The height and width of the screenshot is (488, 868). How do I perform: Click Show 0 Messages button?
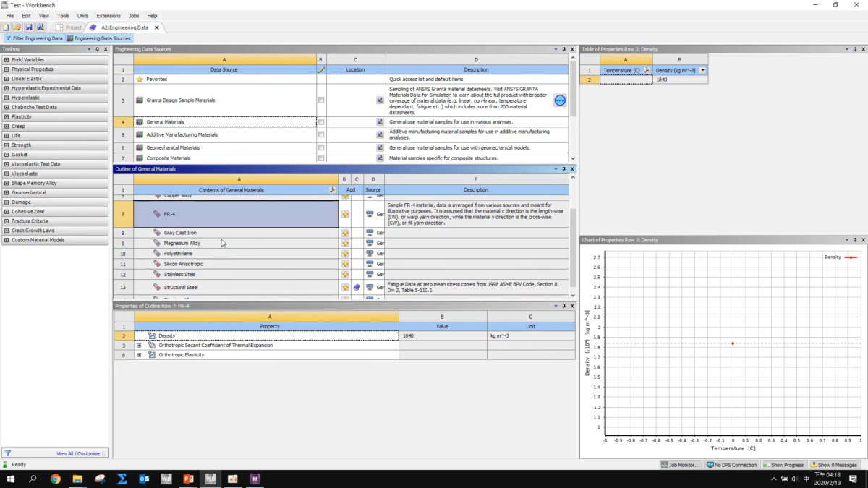point(834,465)
